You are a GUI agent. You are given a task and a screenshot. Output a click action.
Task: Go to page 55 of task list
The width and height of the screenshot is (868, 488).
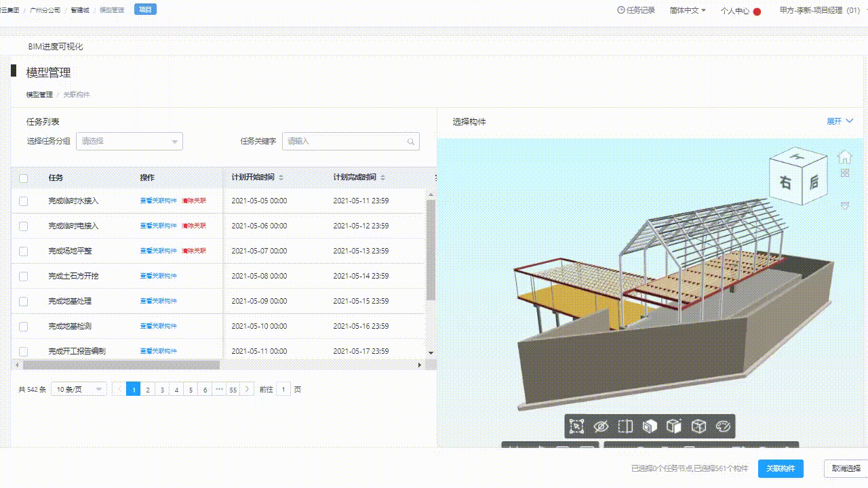233,389
